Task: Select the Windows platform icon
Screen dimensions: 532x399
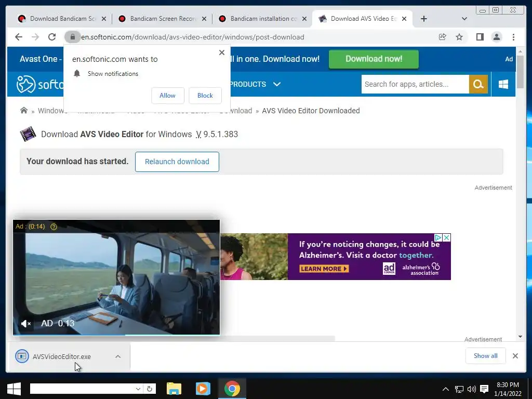Action: coord(503,84)
